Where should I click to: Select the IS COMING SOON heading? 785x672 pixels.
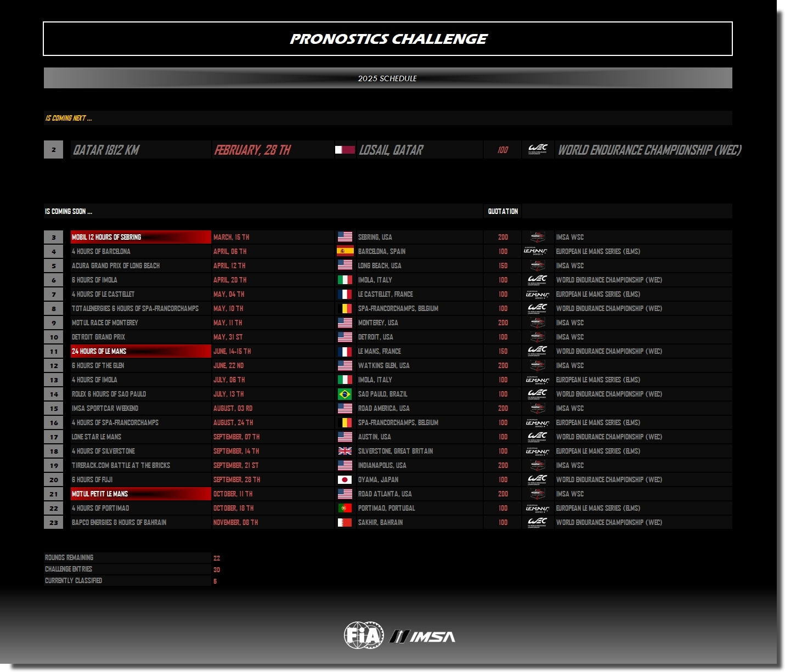coord(69,211)
